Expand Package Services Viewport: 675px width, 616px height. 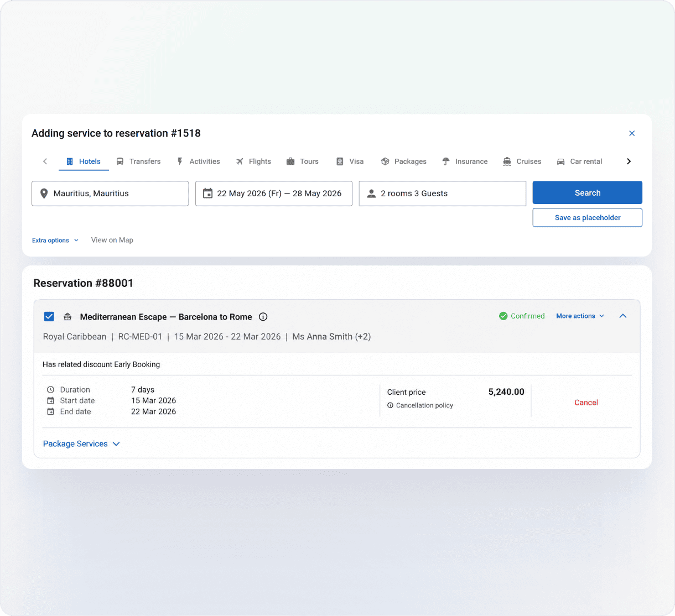point(81,444)
